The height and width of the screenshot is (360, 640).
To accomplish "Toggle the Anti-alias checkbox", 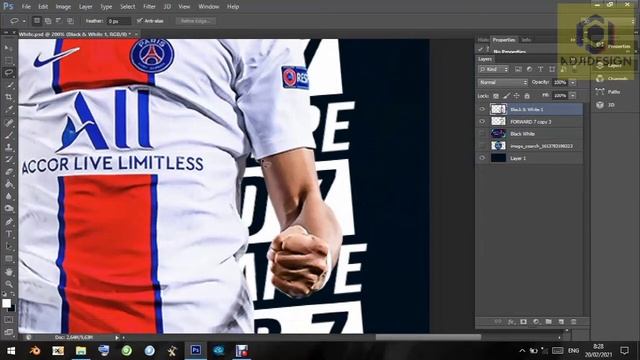I will tap(140, 20).
